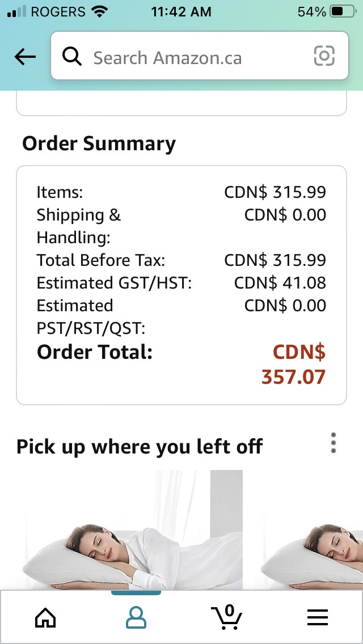Screen dimensions: 363x644
Task: Open the account profile tab icon
Action: pos(136,617)
